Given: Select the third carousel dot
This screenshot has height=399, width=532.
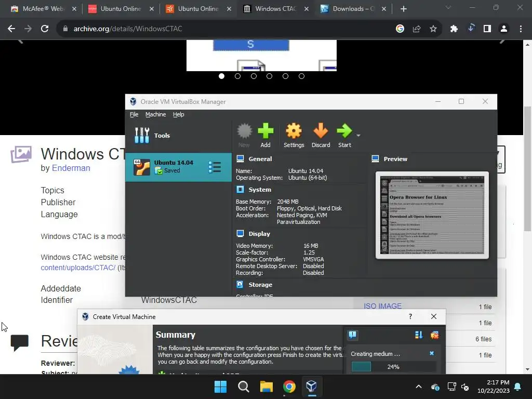Looking at the screenshot, I should [x=254, y=76].
